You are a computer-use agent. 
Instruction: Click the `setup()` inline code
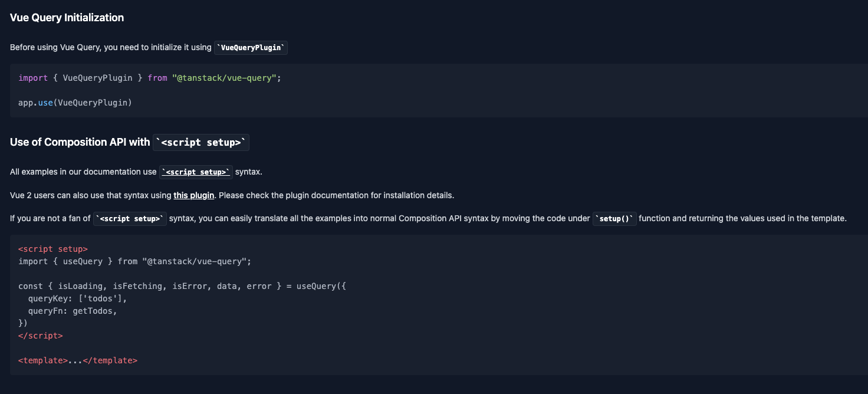[x=614, y=219]
